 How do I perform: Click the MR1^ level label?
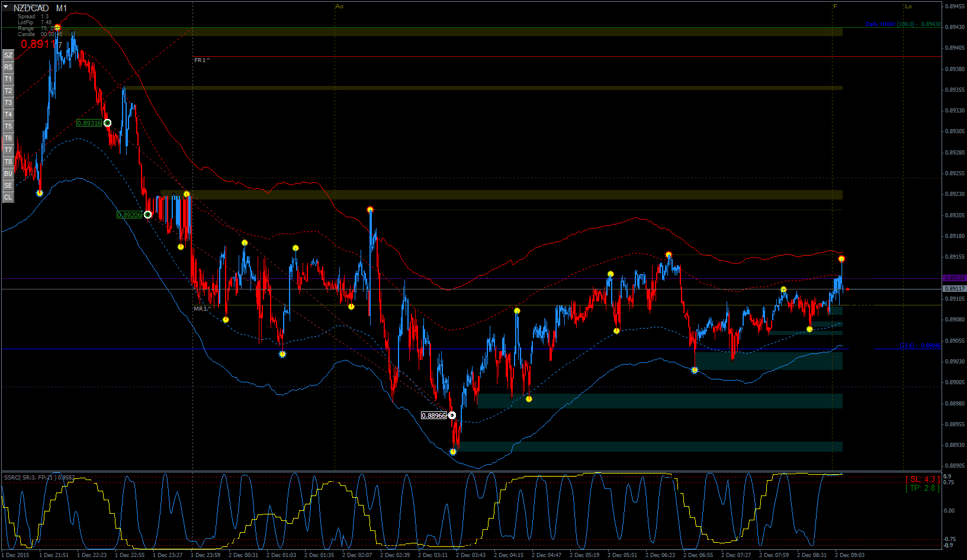(202, 309)
